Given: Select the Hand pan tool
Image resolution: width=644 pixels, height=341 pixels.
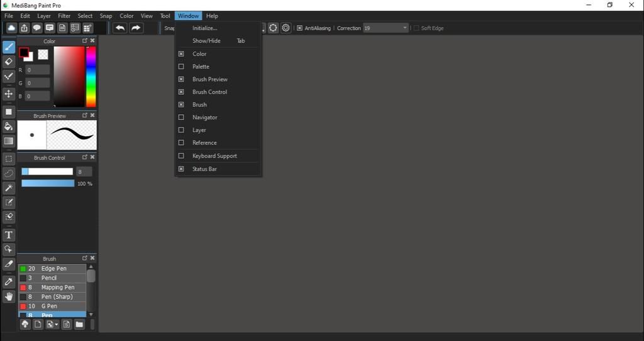Looking at the screenshot, I should (9, 296).
